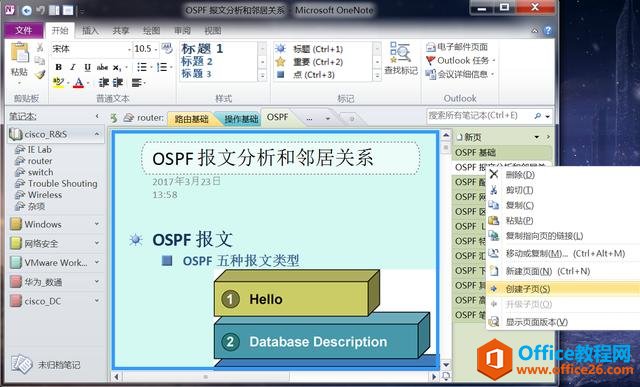
Task: Apply the 标题 2 style
Action: coord(197,62)
